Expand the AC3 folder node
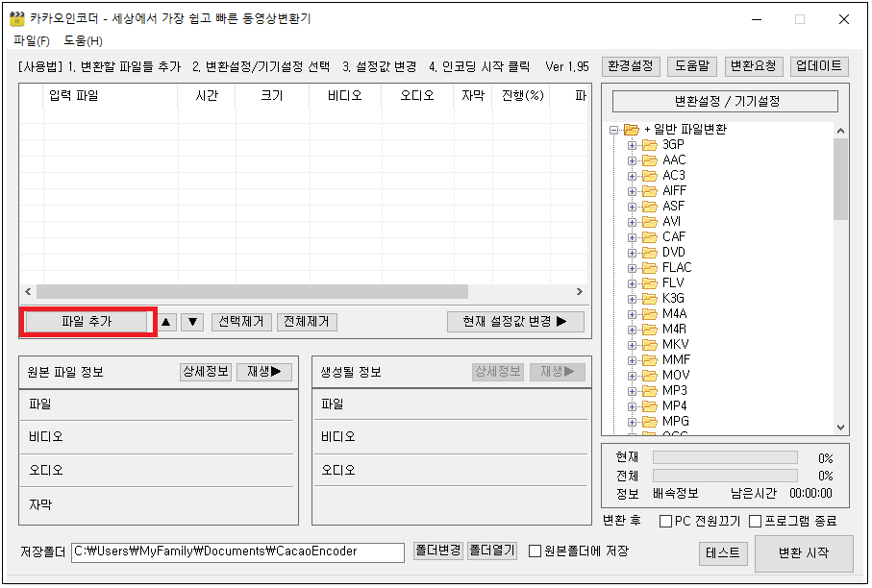This screenshot has width=872, height=588. pos(632,176)
